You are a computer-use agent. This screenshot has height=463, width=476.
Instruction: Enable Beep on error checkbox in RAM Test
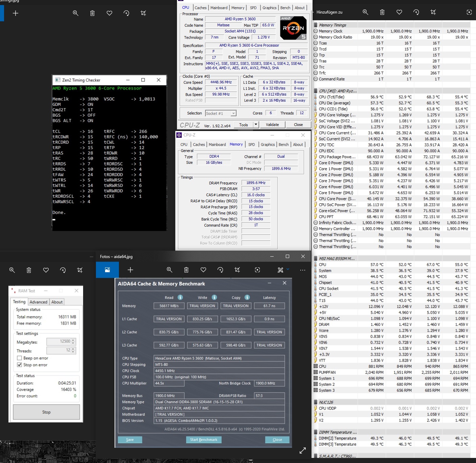point(20,358)
